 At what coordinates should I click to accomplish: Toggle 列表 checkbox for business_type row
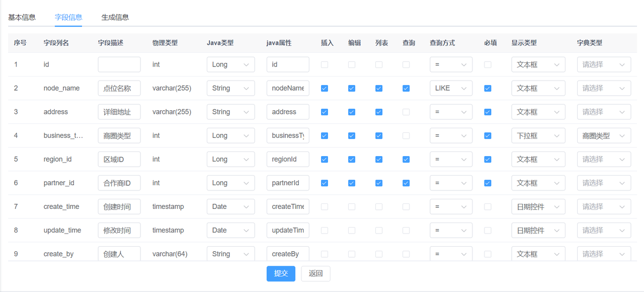[x=379, y=135]
